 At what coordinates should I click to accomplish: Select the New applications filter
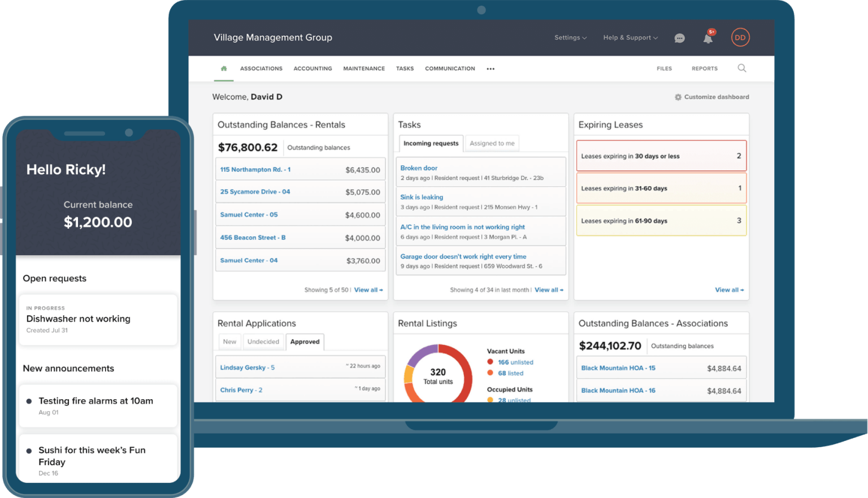pos(229,342)
